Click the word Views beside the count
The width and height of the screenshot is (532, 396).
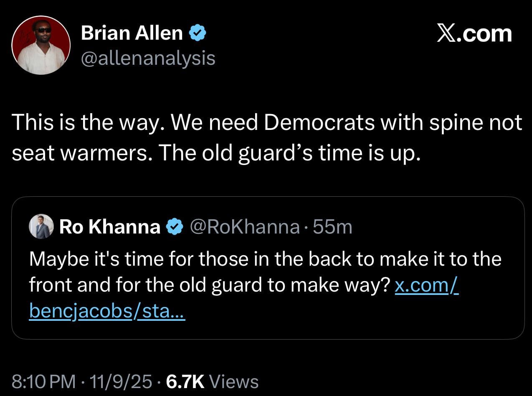[233, 381]
